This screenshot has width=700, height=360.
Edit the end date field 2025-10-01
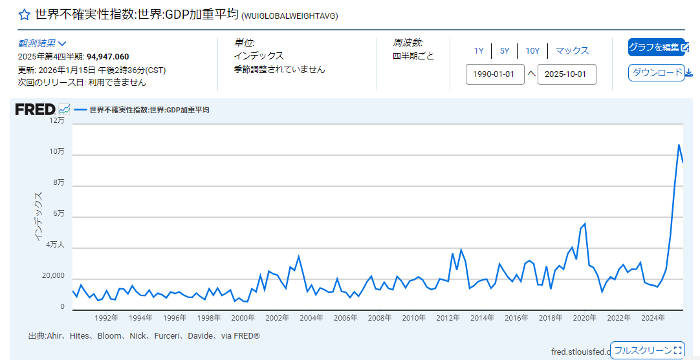[x=567, y=75]
